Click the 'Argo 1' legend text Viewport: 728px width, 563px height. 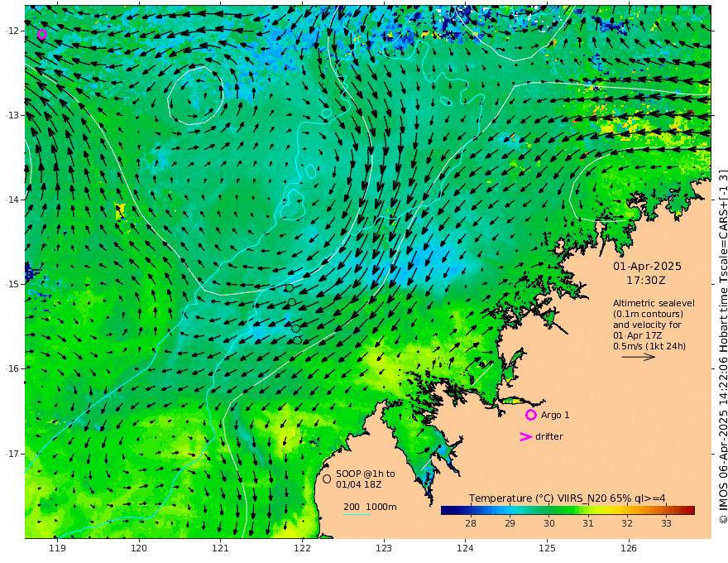pyautogui.click(x=555, y=415)
